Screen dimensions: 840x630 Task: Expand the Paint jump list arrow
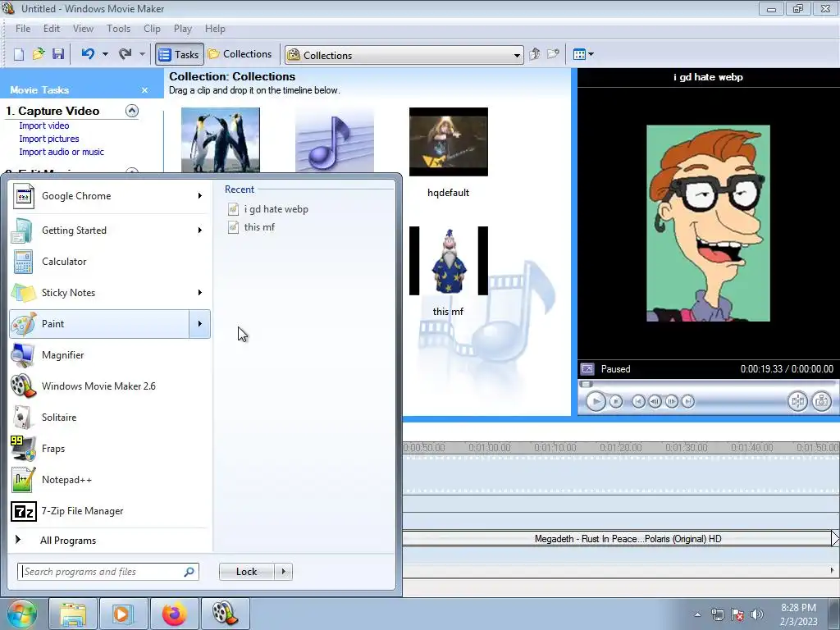[x=200, y=323]
